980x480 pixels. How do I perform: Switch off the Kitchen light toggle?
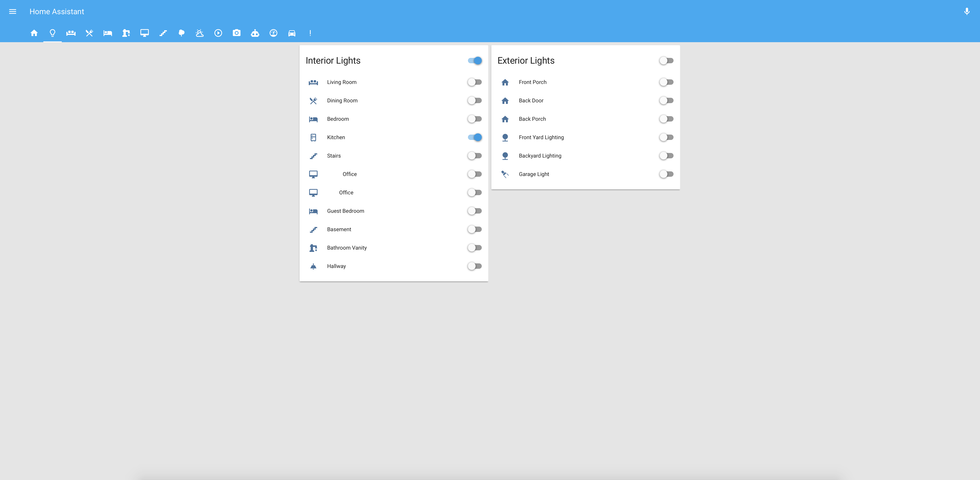coord(475,137)
